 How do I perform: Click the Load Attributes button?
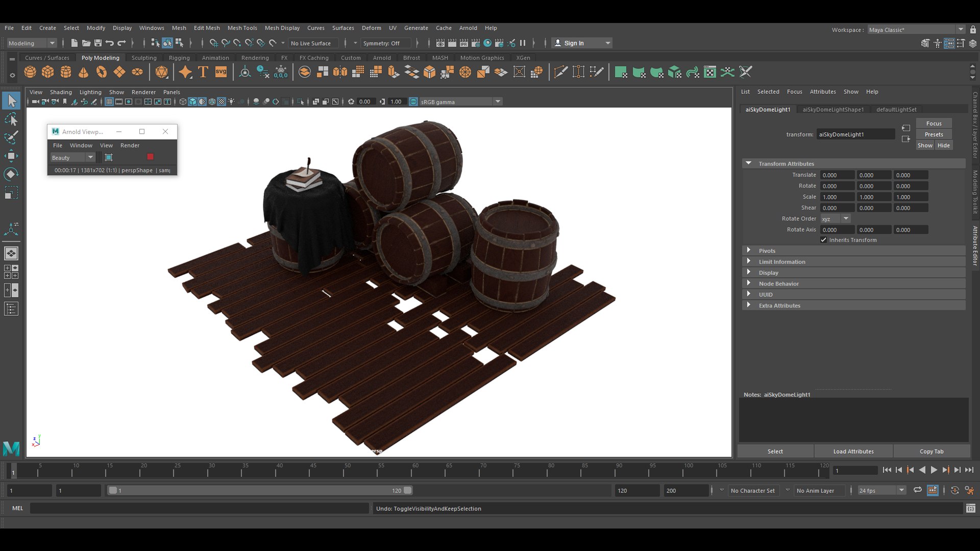[x=853, y=451]
